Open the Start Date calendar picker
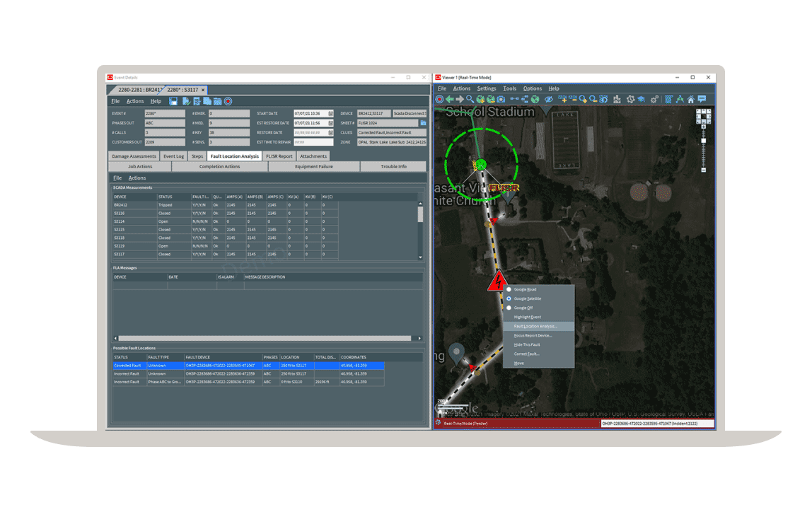Viewport: 812px width, 512px height. (x=330, y=113)
